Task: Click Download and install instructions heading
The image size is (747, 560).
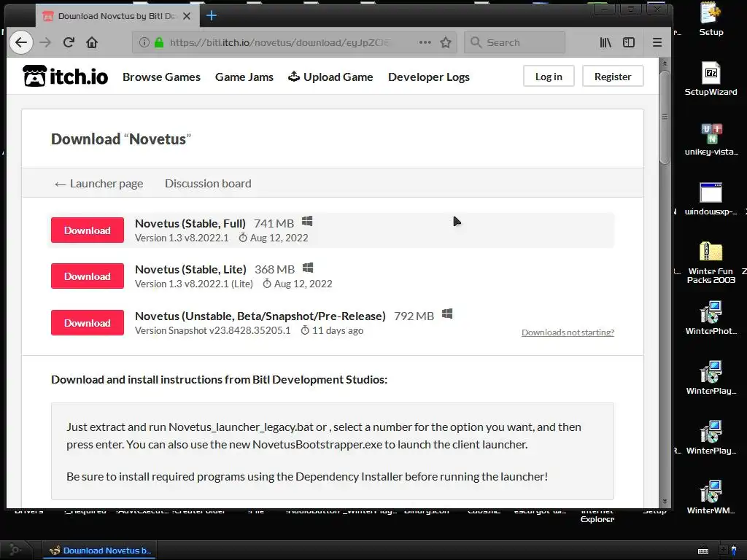Action: click(x=219, y=379)
